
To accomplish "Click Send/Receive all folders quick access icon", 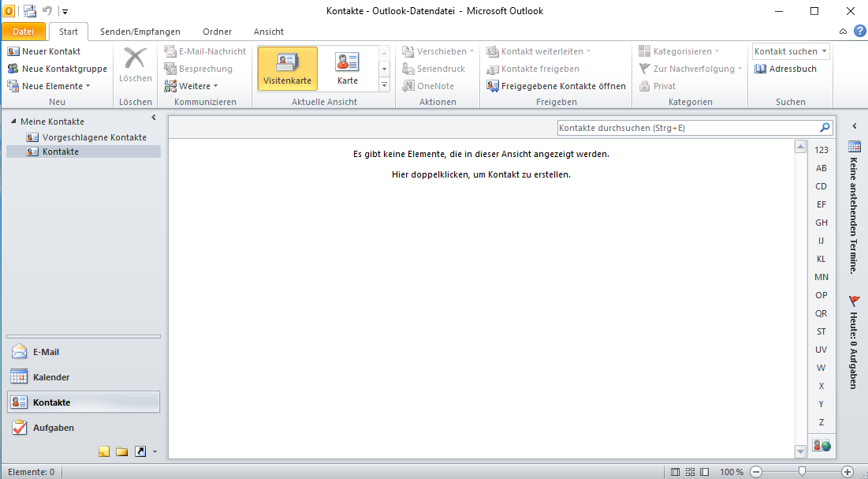I will pos(30,10).
